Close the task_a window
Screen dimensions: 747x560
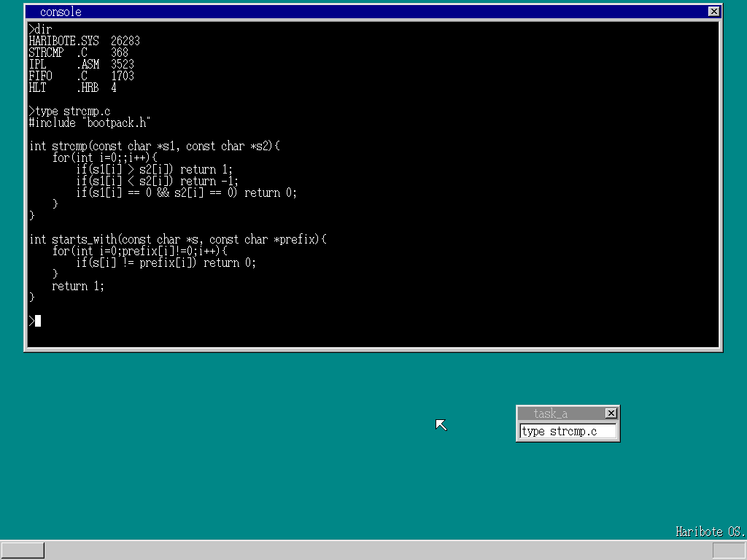611,413
